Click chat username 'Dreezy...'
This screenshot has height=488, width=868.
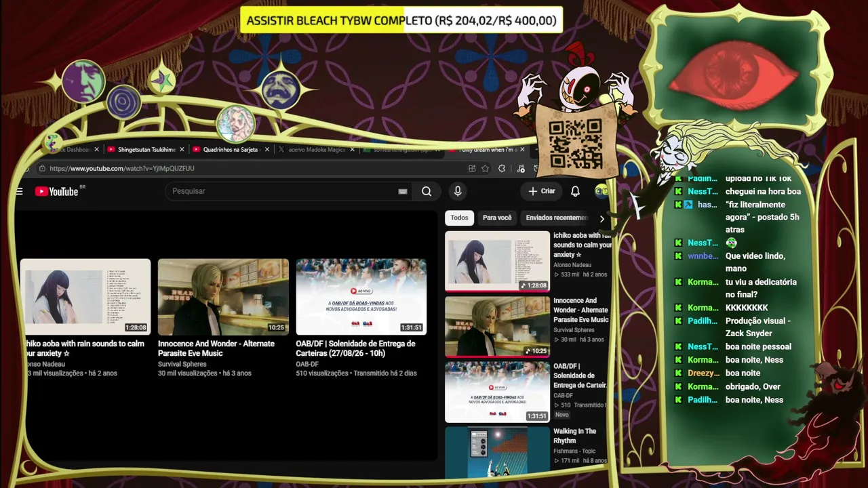pyautogui.click(x=704, y=373)
